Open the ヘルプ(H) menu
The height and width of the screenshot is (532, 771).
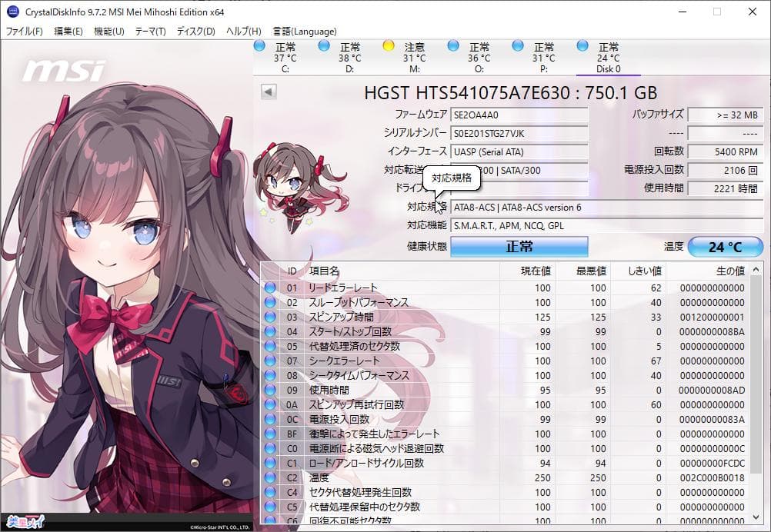tap(243, 32)
